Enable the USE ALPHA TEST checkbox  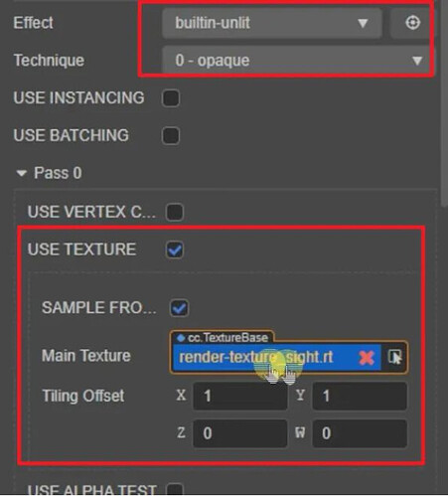point(175,490)
